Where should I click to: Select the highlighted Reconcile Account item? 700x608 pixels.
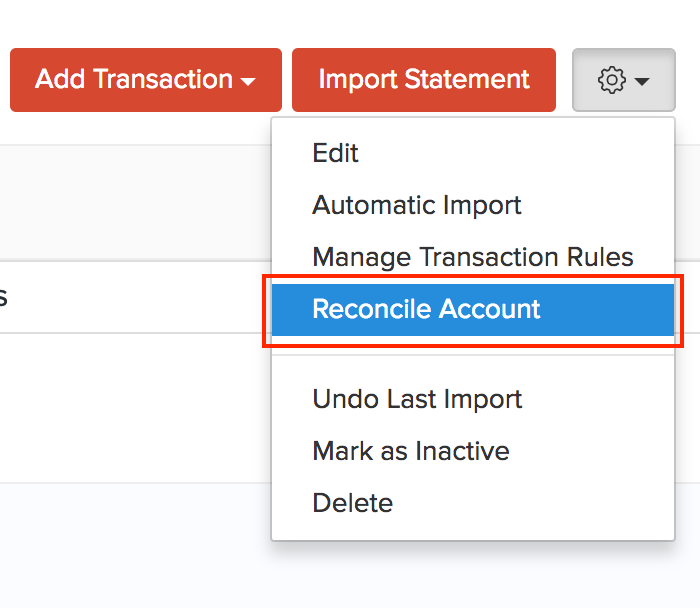(426, 309)
